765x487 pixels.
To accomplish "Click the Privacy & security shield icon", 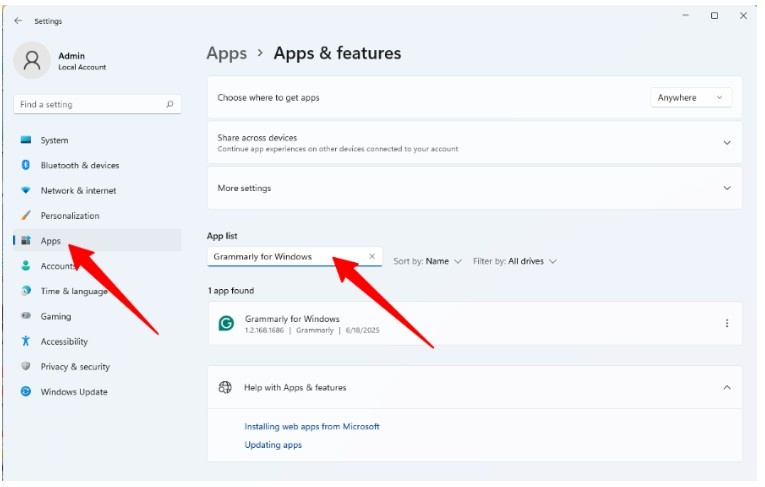I will [26, 366].
